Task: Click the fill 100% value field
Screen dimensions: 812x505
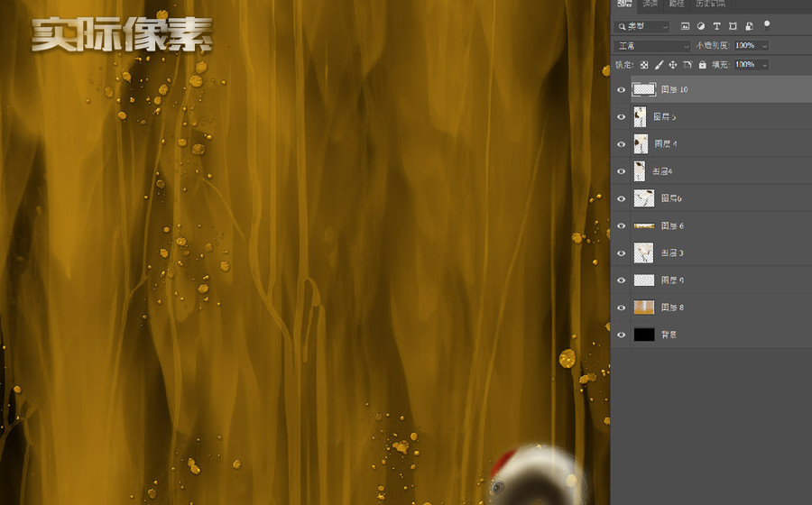Action: [x=747, y=65]
